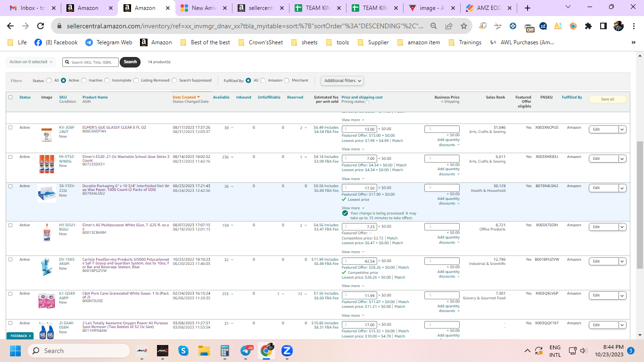Screen dimensions: 644x362
Task: Open the 'Best of the best' bookmark folder
Action: click(x=205, y=42)
